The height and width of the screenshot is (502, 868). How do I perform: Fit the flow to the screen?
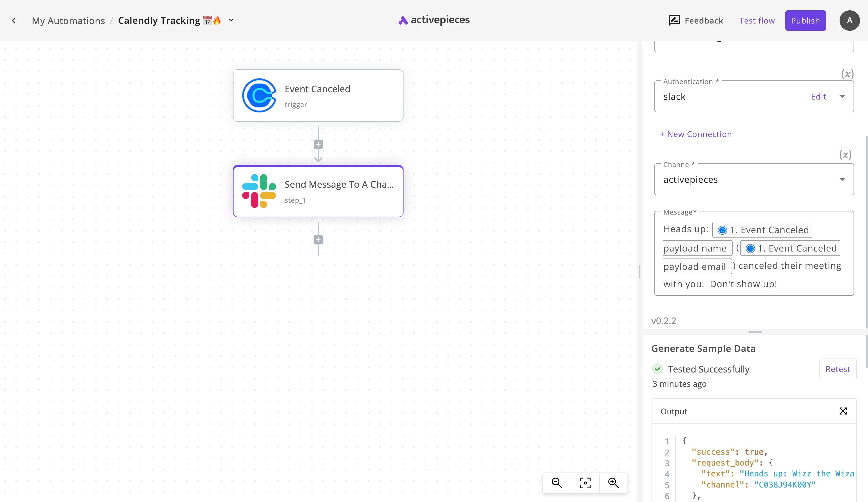tap(585, 483)
